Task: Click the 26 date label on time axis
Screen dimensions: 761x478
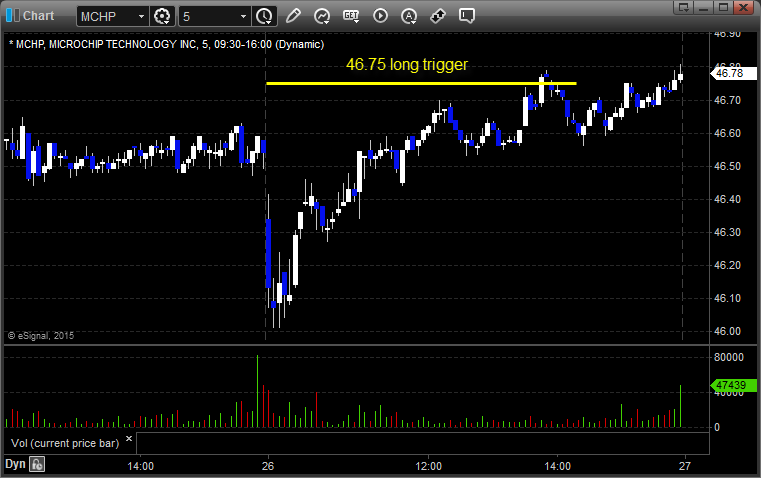Action: 268,466
